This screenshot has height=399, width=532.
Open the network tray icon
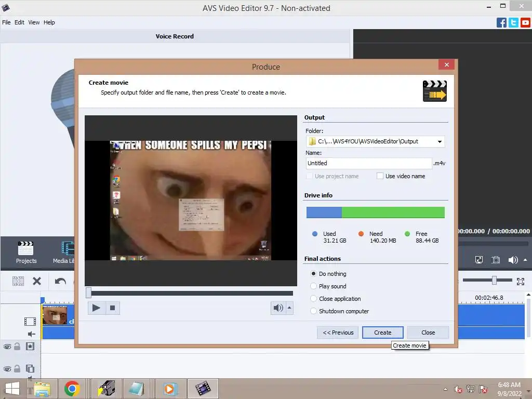(x=471, y=389)
